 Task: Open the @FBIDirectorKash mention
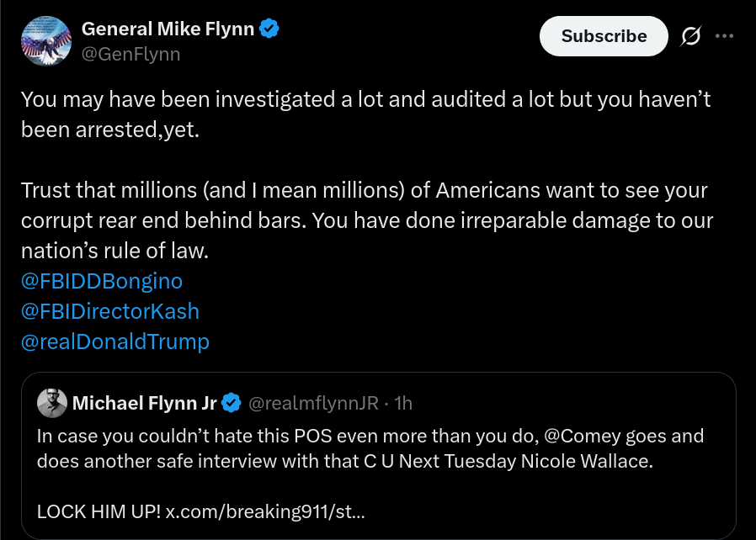coord(110,311)
